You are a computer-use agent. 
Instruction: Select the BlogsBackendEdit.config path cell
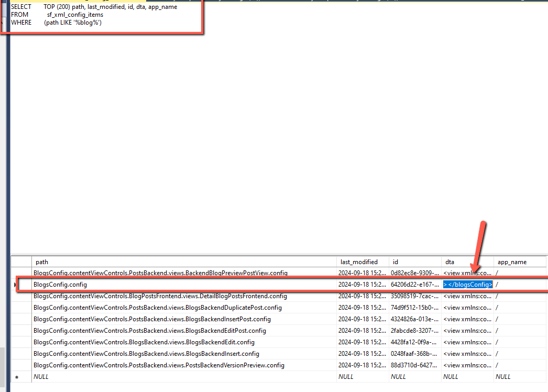pos(184,342)
